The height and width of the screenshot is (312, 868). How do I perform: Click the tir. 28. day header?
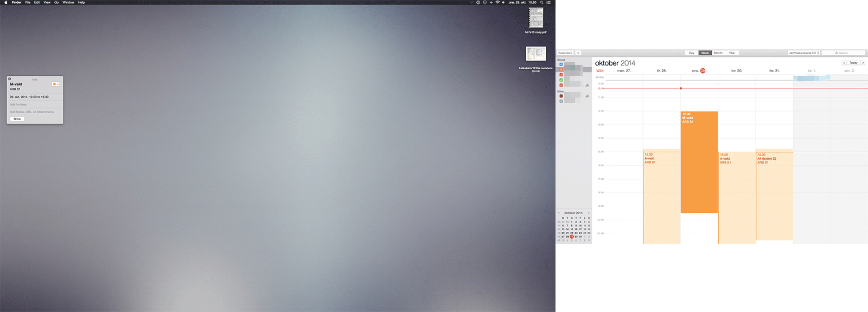(662, 71)
